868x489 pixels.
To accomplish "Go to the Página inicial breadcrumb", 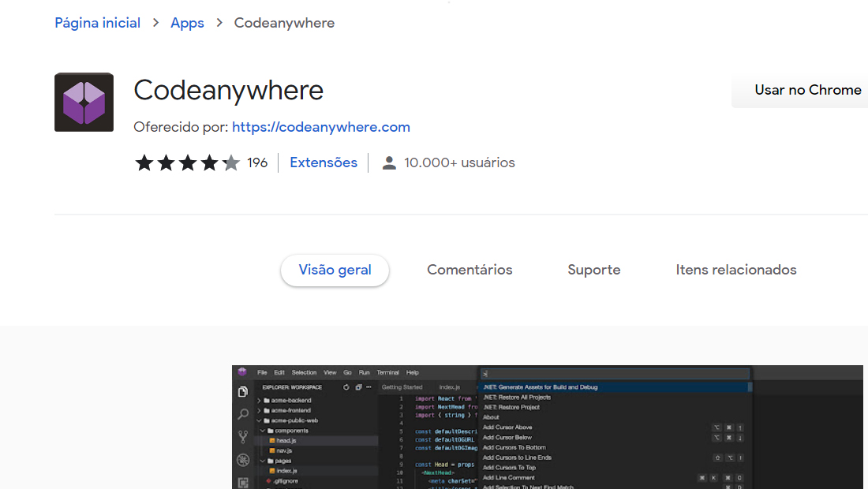I will (x=97, y=23).
